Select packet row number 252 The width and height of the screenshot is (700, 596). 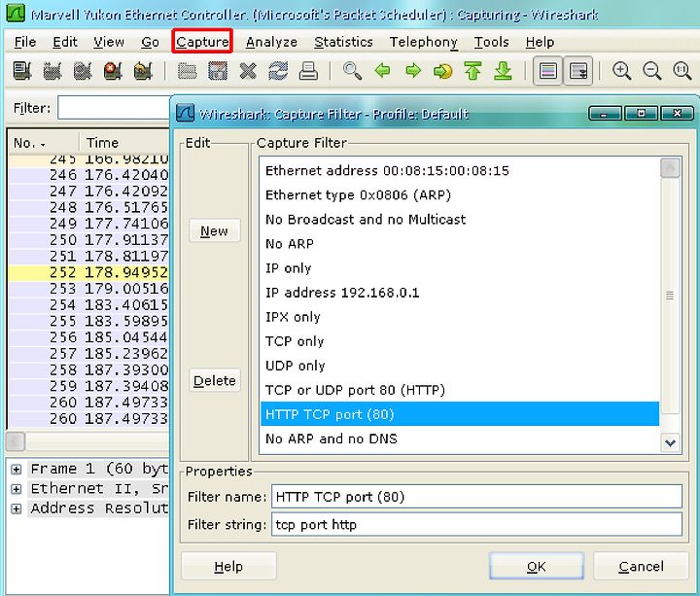[88, 272]
